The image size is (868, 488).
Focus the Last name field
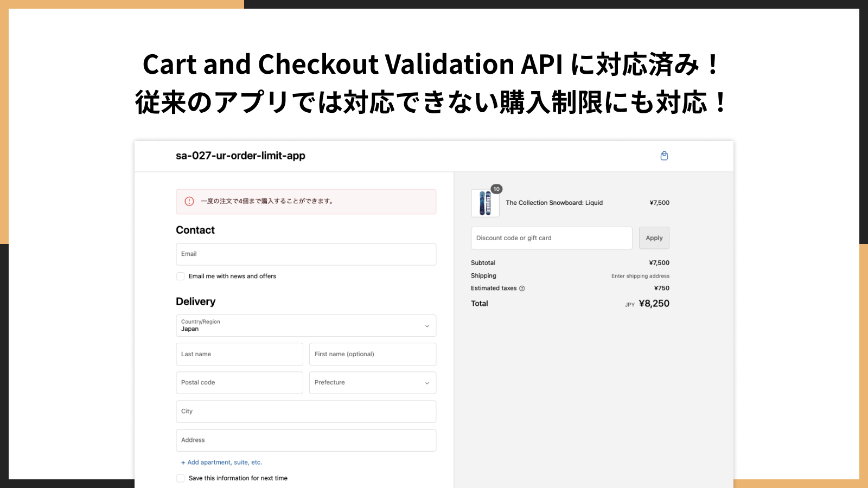click(x=239, y=354)
